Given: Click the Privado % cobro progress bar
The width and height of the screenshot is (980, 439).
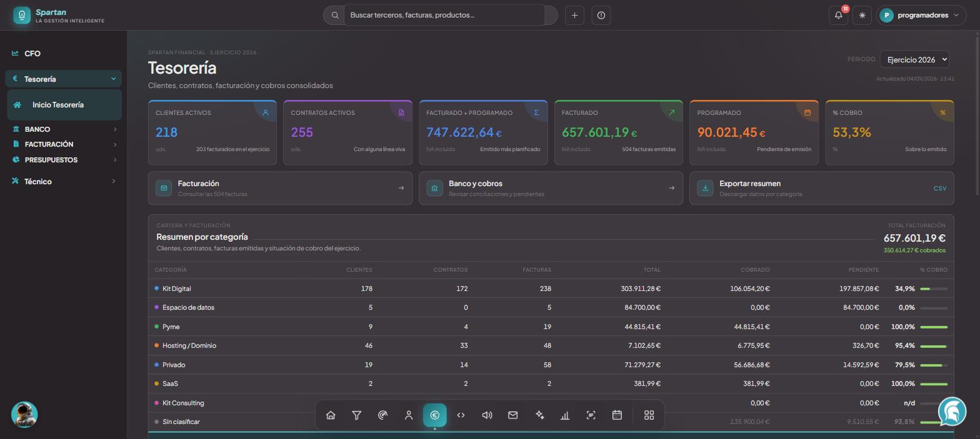Looking at the screenshot, I should tap(934, 365).
